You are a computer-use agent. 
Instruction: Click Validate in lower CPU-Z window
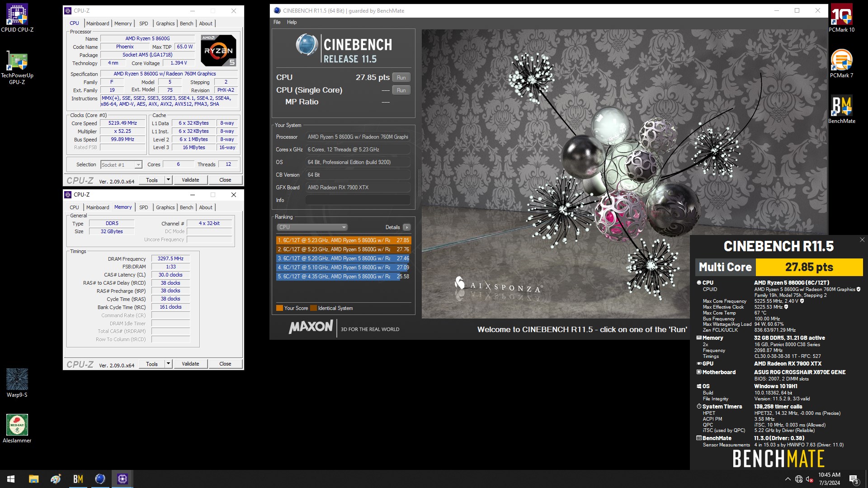(x=190, y=364)
